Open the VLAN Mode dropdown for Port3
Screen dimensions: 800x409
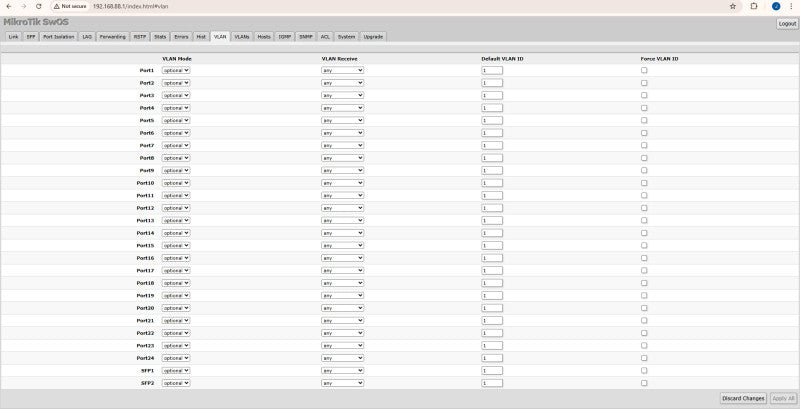176,95
